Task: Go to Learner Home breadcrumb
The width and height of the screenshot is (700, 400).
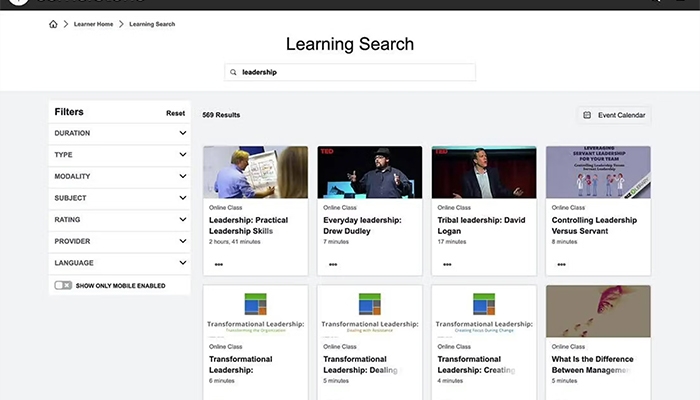Action: 91,24
